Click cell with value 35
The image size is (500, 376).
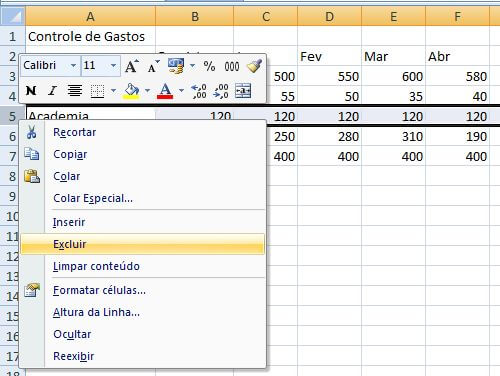click(x=393, y=96)
